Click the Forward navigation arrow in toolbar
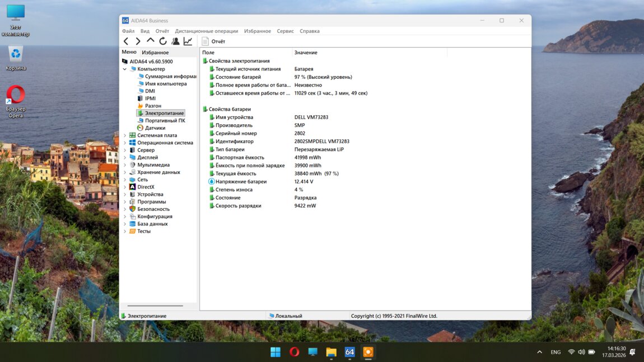The width and height of the screenshot is (644, 362). tap(138, 41)
